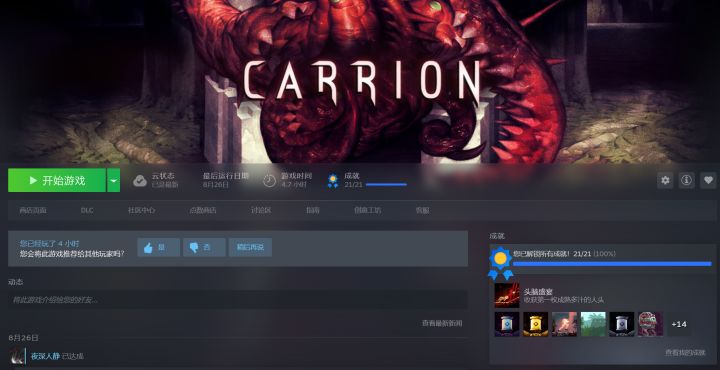
Task: Click the achievements ribbon icon near 21/21
Action: tap(332, 181)
